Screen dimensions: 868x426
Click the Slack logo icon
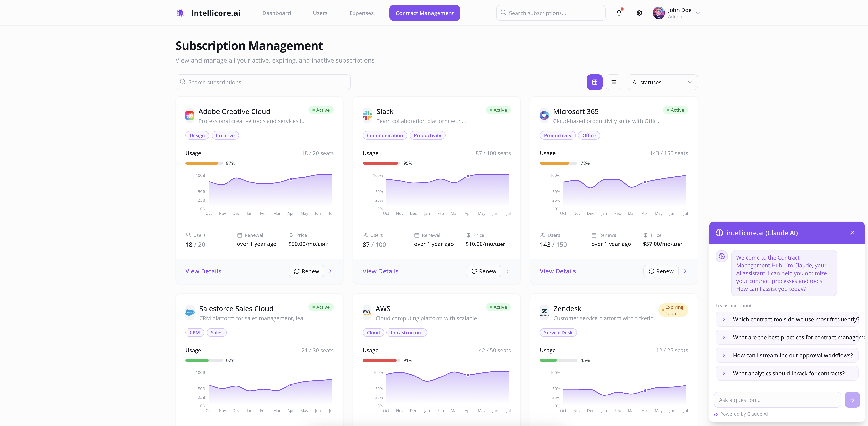pos(367,116)
